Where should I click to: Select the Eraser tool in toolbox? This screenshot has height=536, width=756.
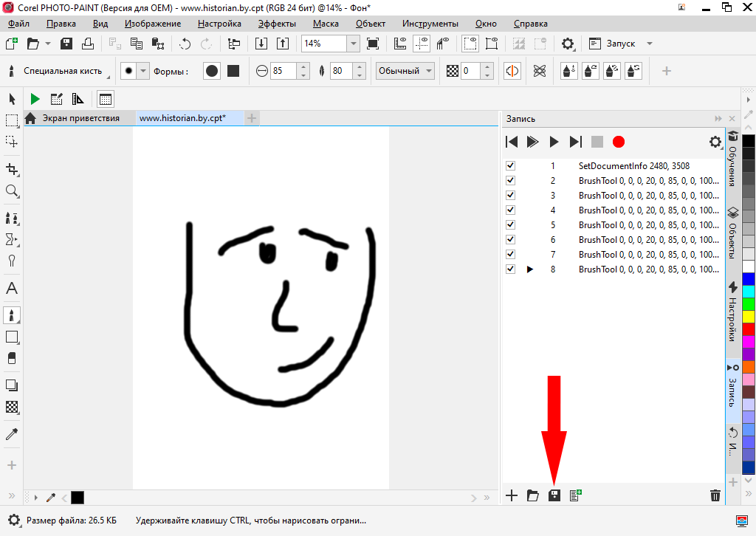click(12, 357)
